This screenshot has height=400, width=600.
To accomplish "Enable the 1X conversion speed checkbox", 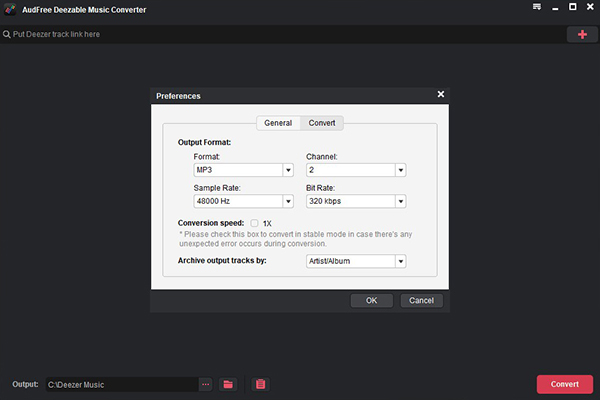I will 255,223.
